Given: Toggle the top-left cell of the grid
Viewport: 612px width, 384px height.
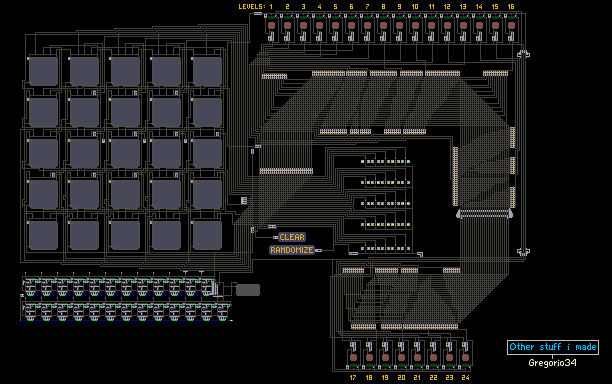Looking at the screenshot, I should click(43, 71).
